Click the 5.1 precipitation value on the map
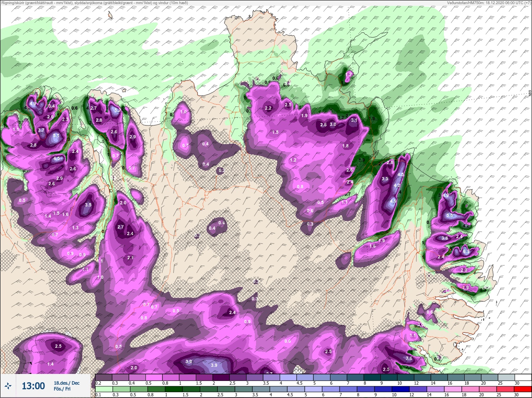Viewport: 532px width, 398px height. (57, 135)
